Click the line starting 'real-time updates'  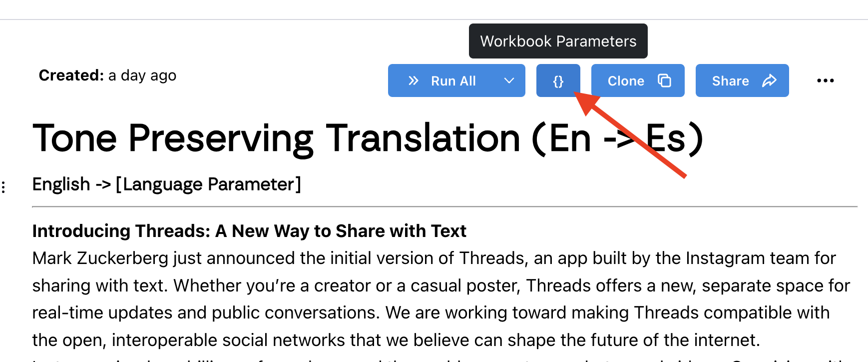pyautogui.click(x=431, y=313)
